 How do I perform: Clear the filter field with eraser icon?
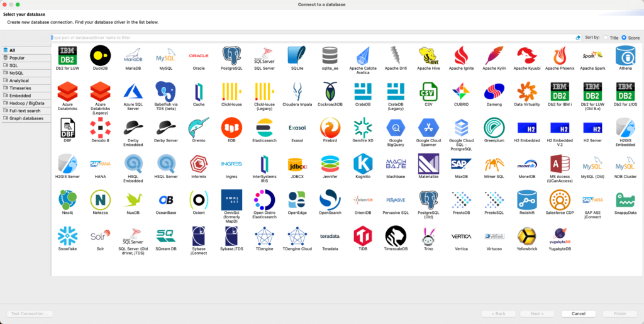578,38
